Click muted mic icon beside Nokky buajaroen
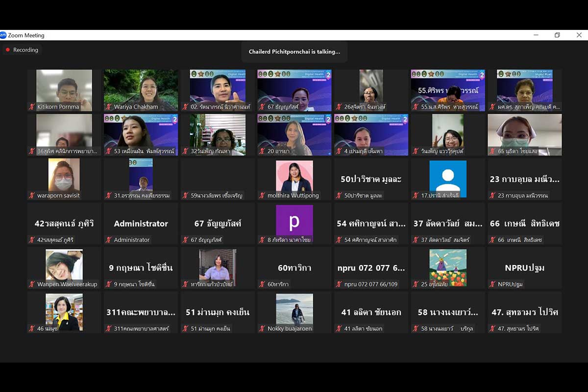588x392 pixels. (262, 329)
